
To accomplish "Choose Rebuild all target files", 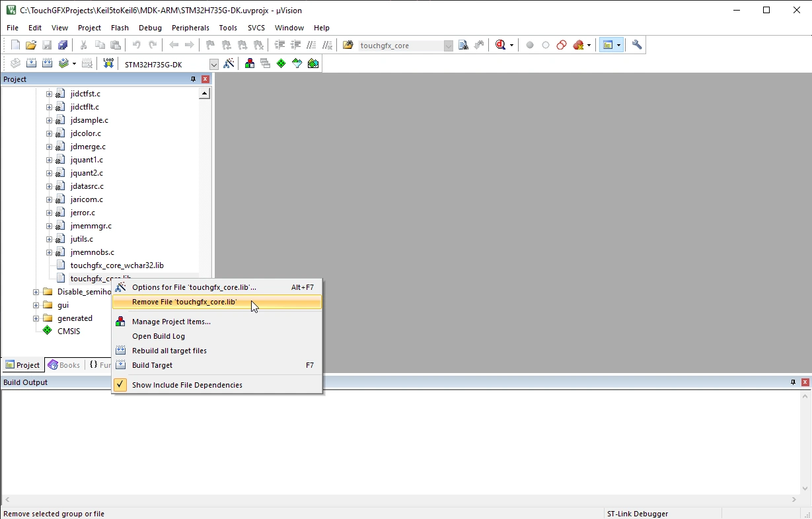I will (169, 351).
